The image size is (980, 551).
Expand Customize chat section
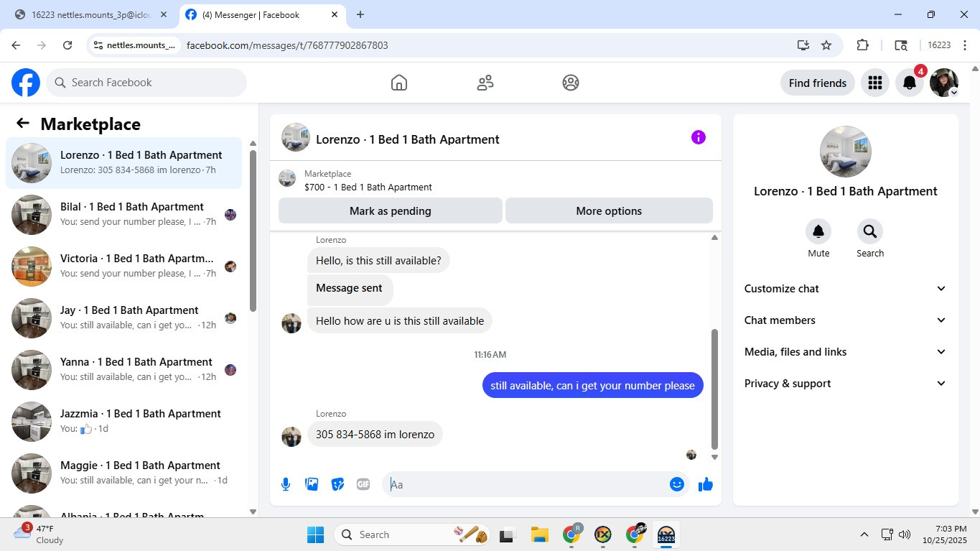click(845, 289)
